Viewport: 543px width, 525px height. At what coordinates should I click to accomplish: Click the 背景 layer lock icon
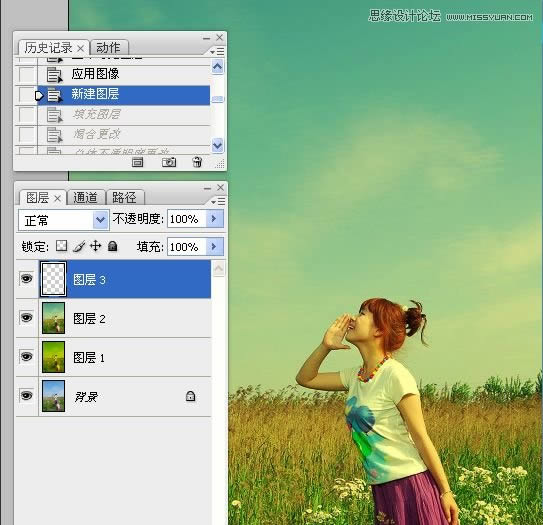click(190, 396)
